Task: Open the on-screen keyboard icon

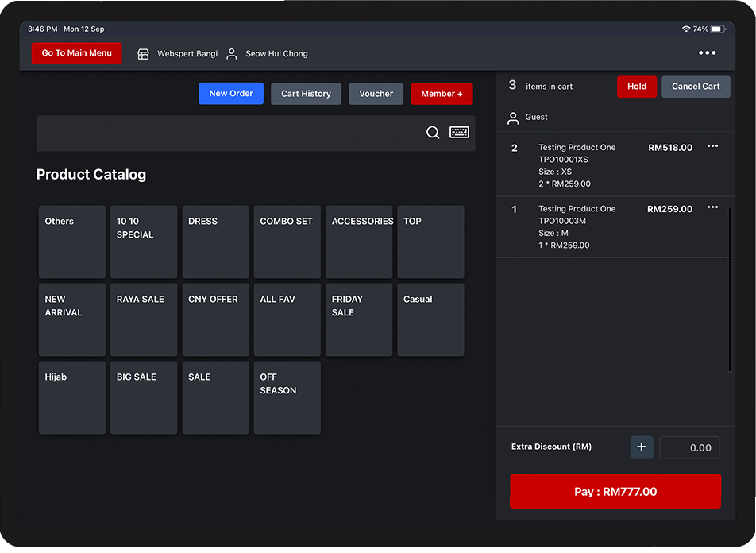Action: (x=459, y=133)
